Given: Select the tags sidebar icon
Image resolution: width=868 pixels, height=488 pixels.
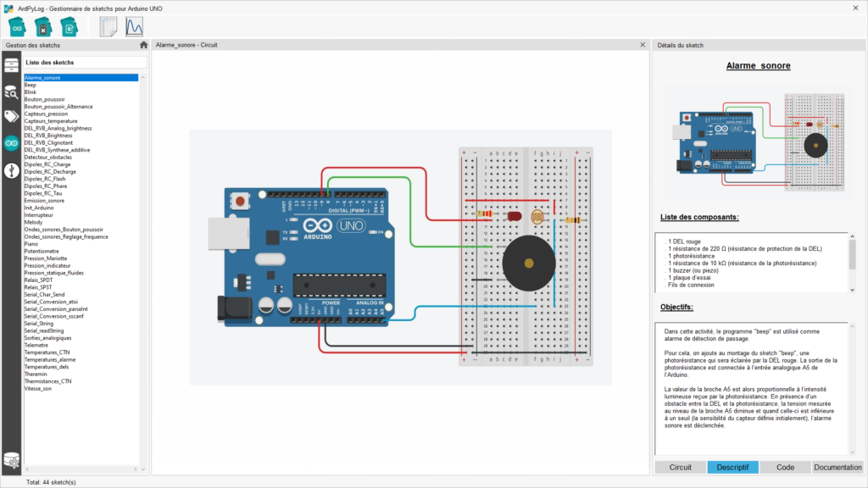Looking at the screenshot, I should tap(11, 117).
